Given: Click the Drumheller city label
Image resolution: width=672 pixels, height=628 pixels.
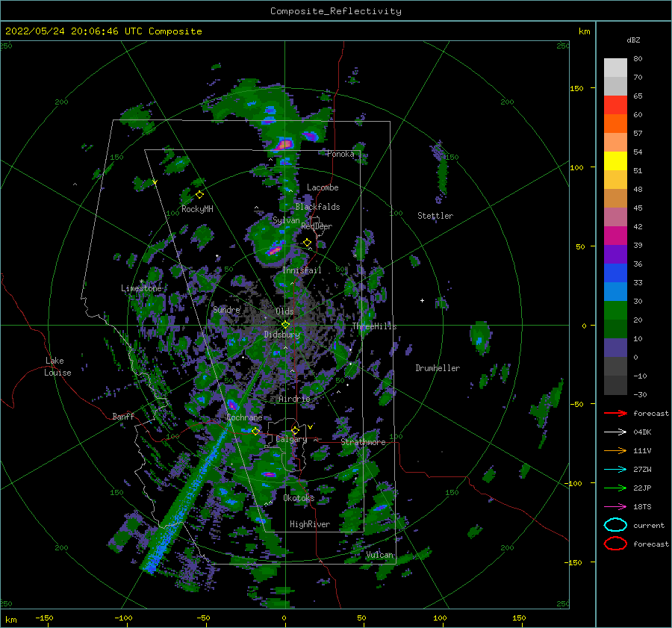Looking at the screenshot, I should [x=438, y=368].
